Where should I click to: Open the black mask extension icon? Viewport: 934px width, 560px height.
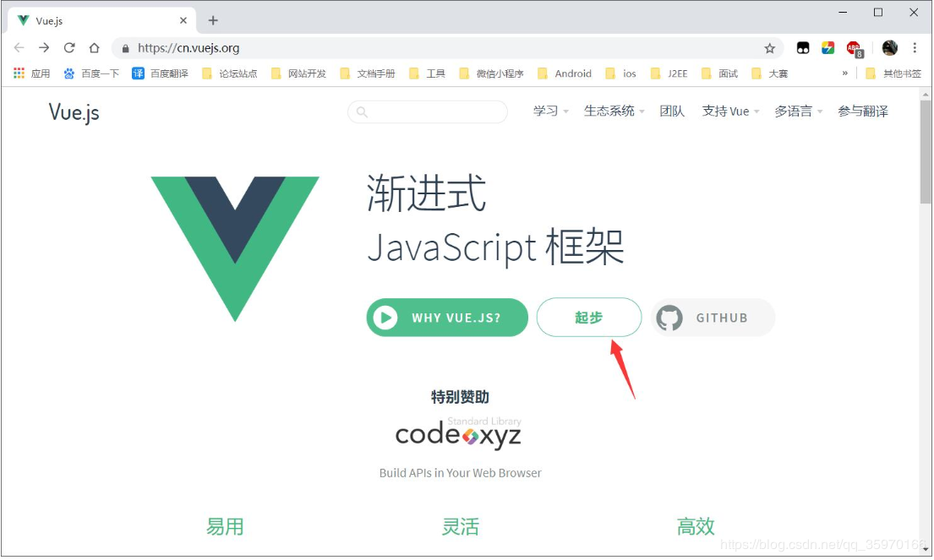pos(803,48)
